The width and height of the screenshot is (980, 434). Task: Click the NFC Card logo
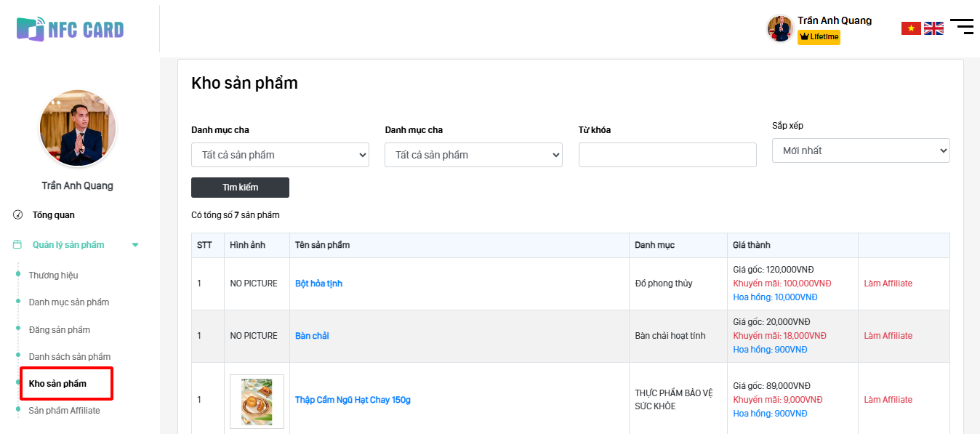point(71,29)
